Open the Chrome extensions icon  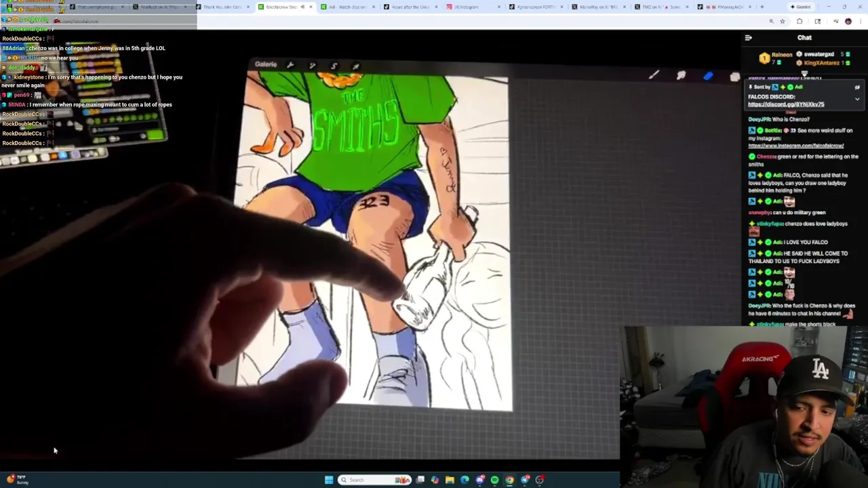point(799,22)
